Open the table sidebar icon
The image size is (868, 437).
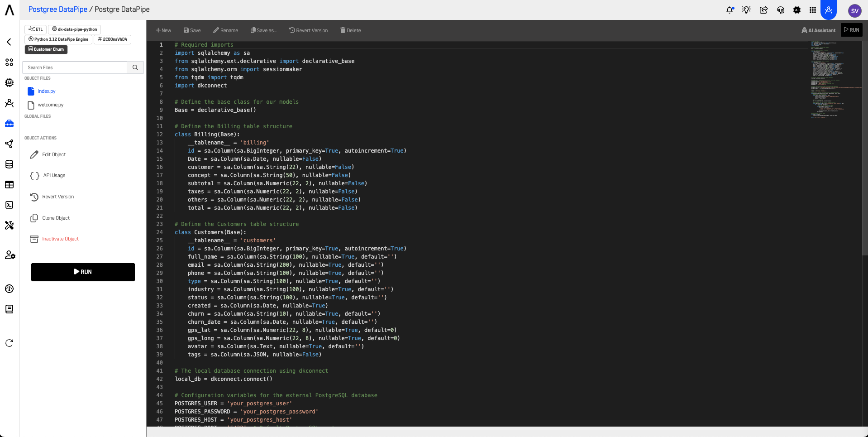click(x=9, y=185)
